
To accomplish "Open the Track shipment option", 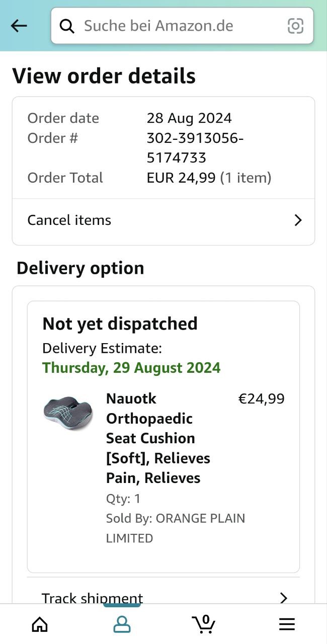I will tap(93, 598).
